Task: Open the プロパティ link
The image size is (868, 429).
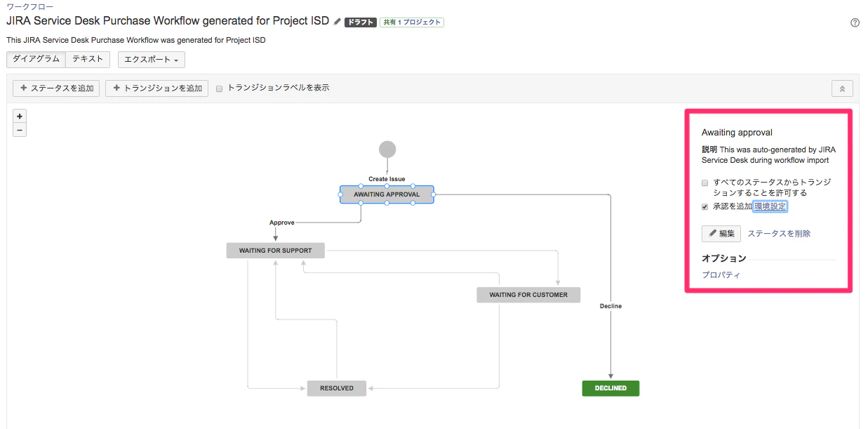Action: point(721,275)
